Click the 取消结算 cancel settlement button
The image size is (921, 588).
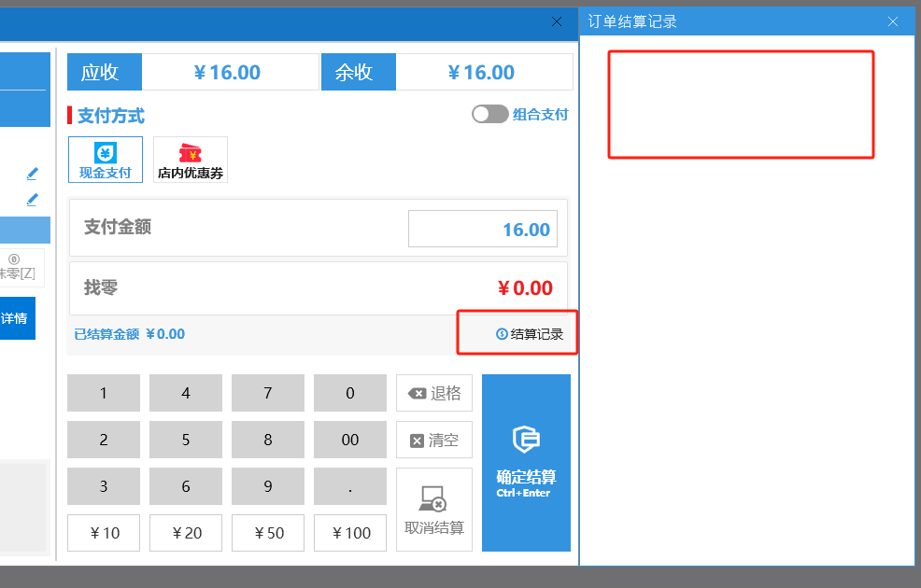pyautogui.click(x=433, y=509)
